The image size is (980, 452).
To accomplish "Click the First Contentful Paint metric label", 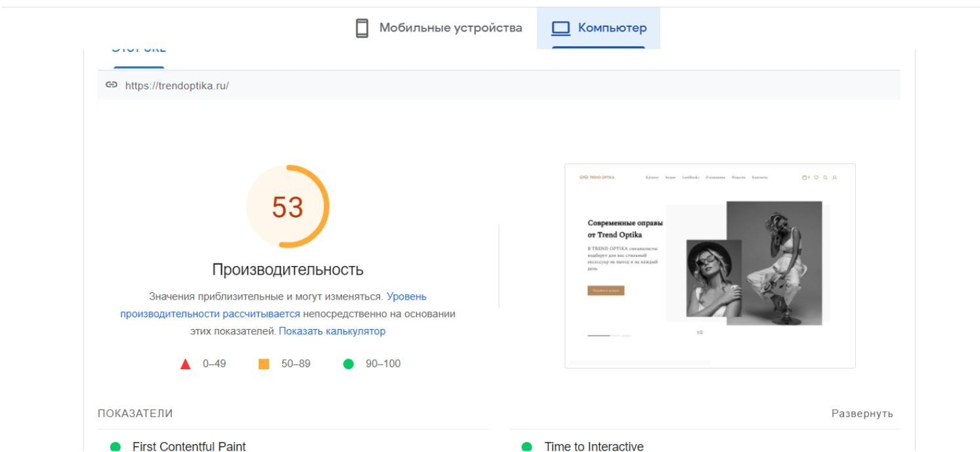I will (x=189, y=447).
